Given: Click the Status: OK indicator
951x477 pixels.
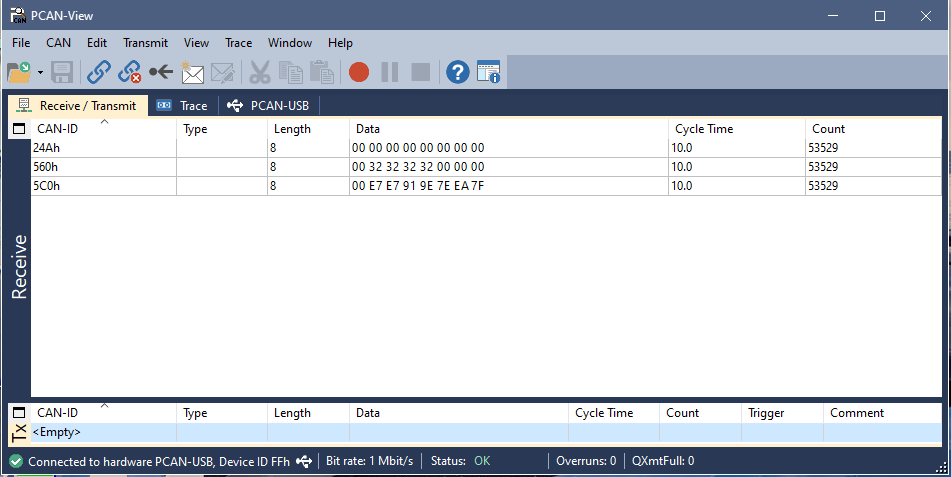Looking at the screenshot, I should (460, 461).
